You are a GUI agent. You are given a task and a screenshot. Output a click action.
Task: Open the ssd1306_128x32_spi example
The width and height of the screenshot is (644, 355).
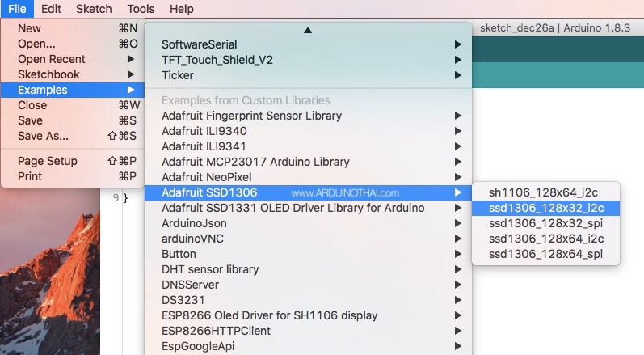[546, 223]
